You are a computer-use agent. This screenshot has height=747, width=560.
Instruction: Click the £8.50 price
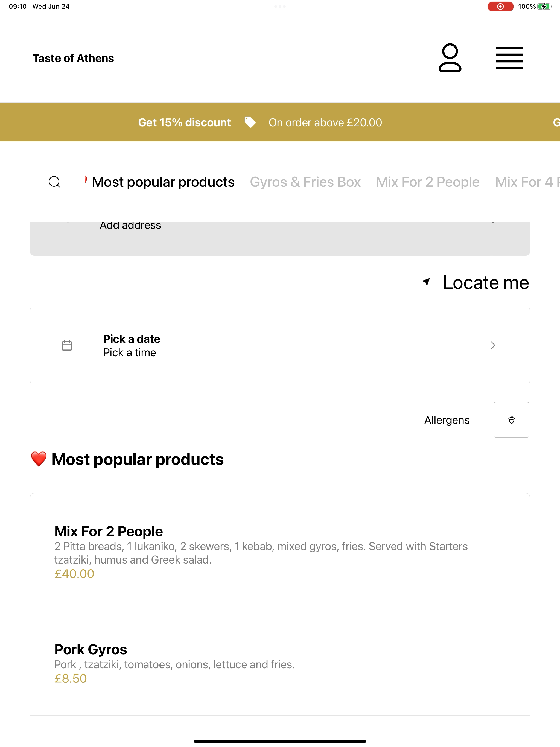click(x=71, y=678)
